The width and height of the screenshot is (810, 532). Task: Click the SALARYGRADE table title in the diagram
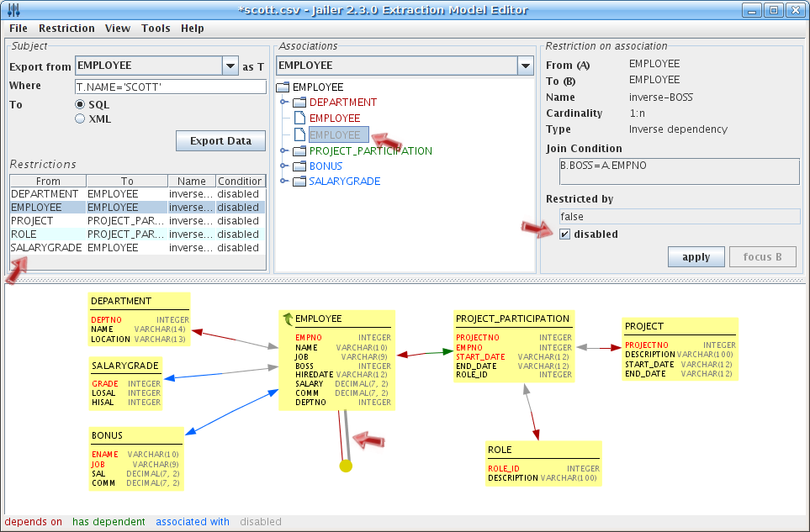point(125,366)
